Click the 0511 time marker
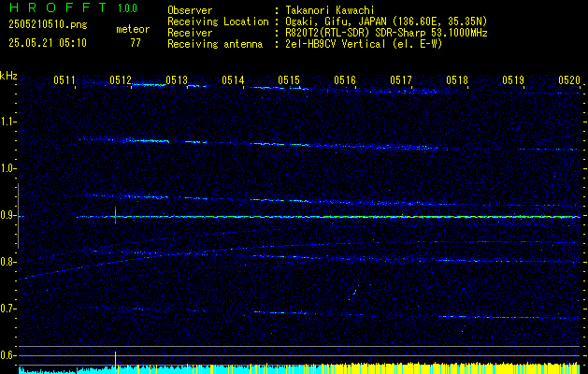The height and width of the screenshot is (374, 588). pos(65,79)
